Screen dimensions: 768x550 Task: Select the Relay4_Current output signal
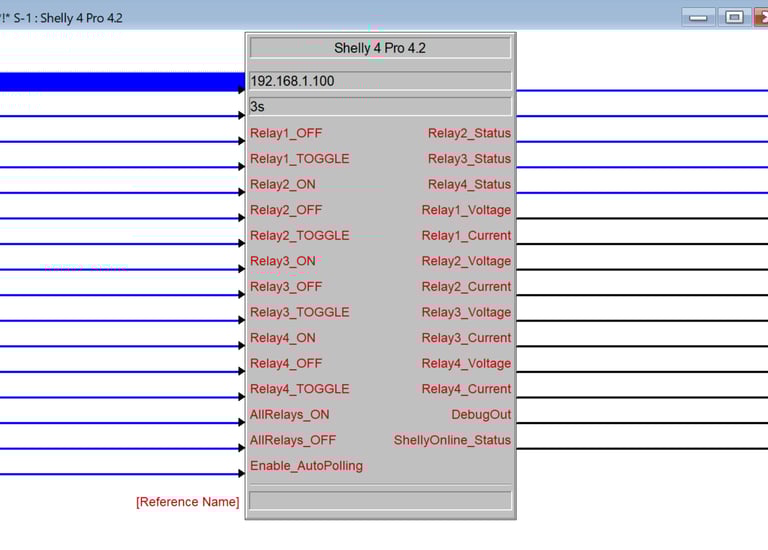pyautogui.click(x=466, y=389)
